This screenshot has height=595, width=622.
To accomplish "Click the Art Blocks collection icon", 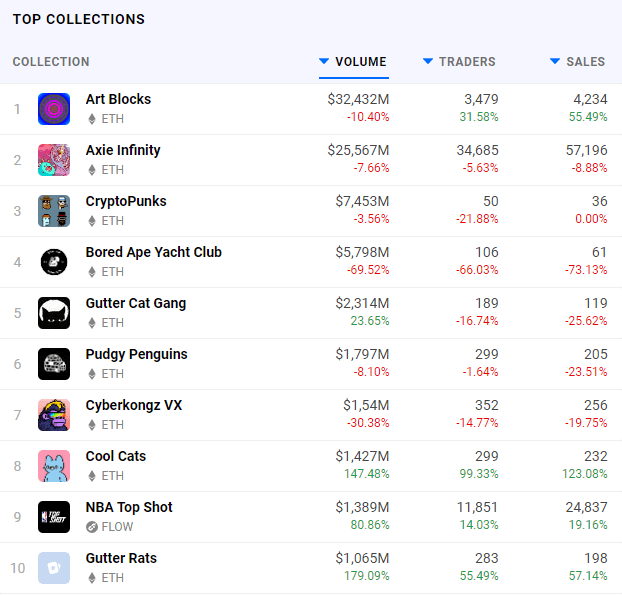I will pyautogui.click(x=54, y=109).
